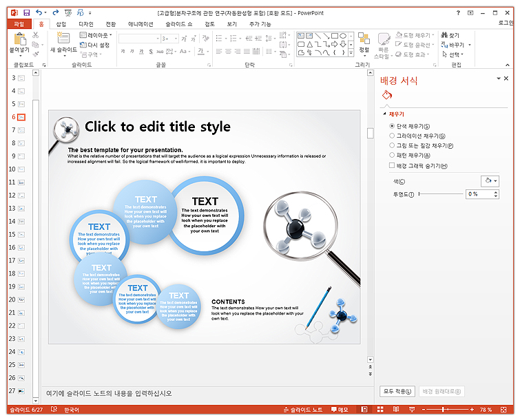Open the 파일 file tab
The image size is (520, 420).
pos(19,24)
